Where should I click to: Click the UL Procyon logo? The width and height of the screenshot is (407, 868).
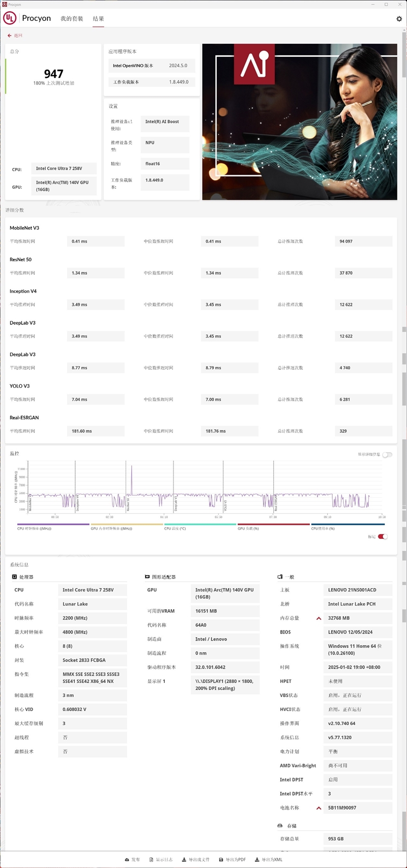coord(10,18)
